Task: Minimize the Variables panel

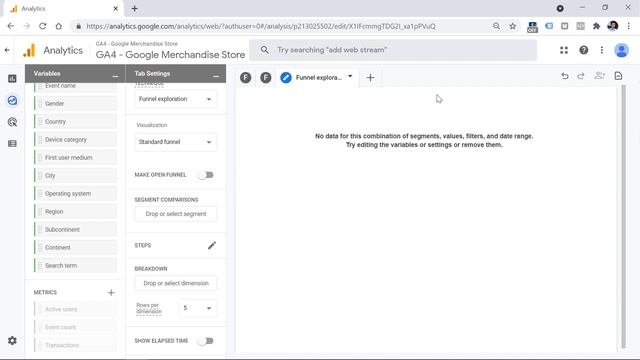Action: (115, 76)
